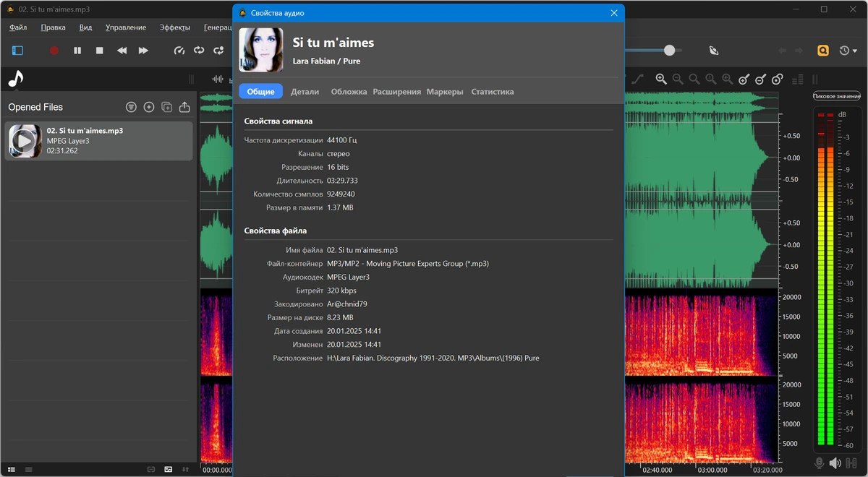Click the planet icon next to the volume slider
Viewport: 868px width, 477px height.
tap(714, 51)
